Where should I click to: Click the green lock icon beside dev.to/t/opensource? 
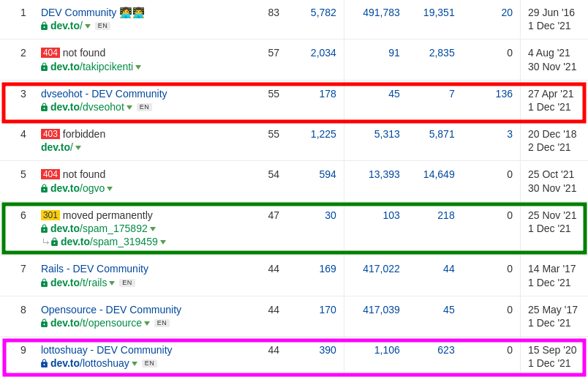click(x=45, y=323)
